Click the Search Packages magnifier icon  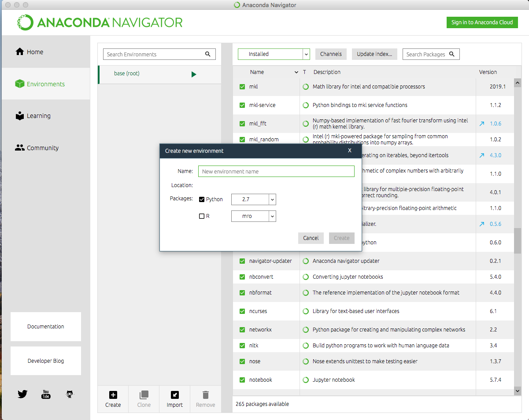(451, 54)
